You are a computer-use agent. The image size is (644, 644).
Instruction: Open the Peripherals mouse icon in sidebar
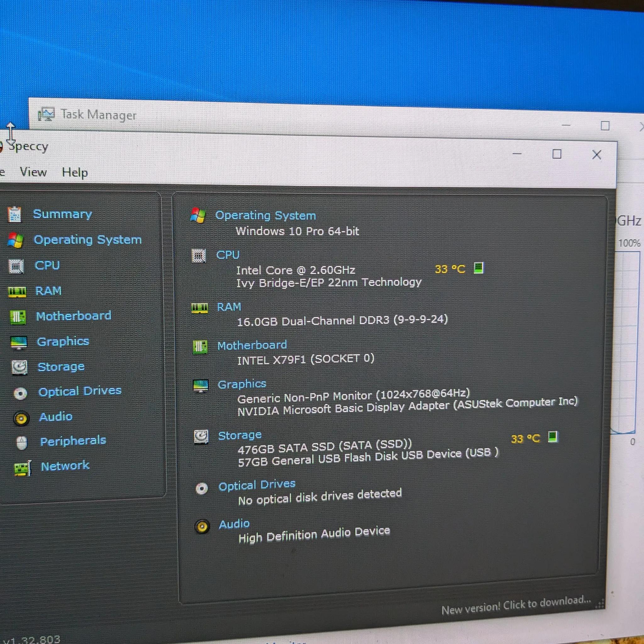click(x=22, y=443)
